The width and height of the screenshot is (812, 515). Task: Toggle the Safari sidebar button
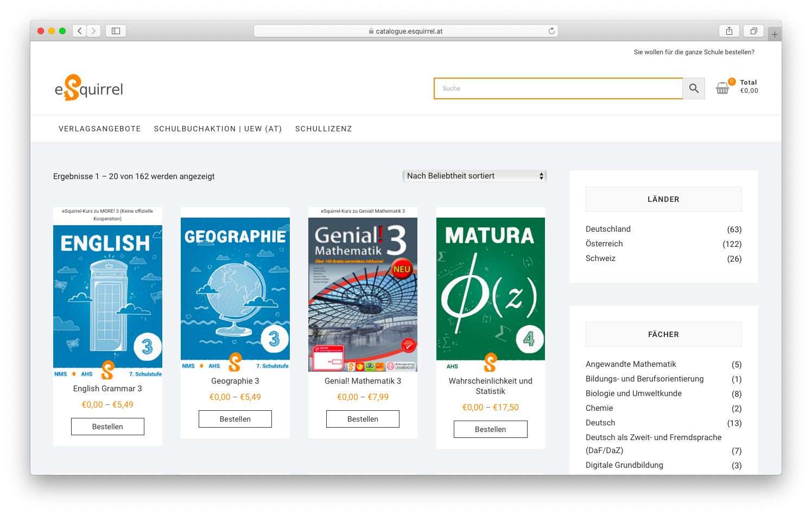click(116, 31)
